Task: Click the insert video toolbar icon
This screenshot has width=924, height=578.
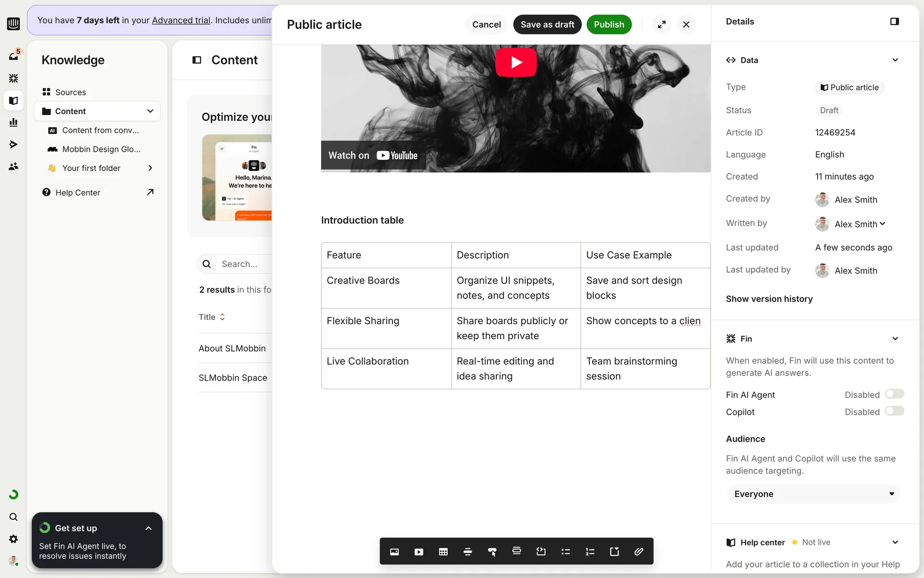Action: tap(419, 552)
